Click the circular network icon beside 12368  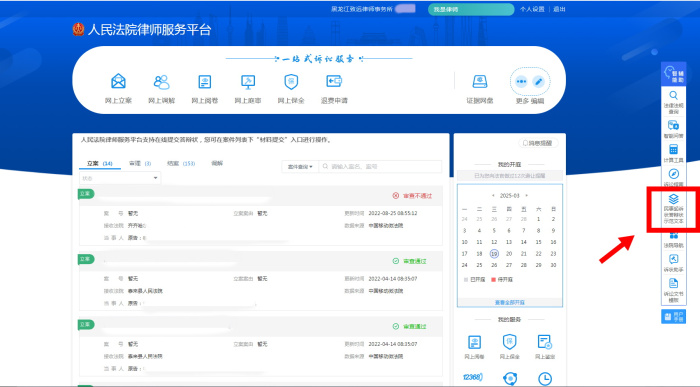click(x=510, y=379)
